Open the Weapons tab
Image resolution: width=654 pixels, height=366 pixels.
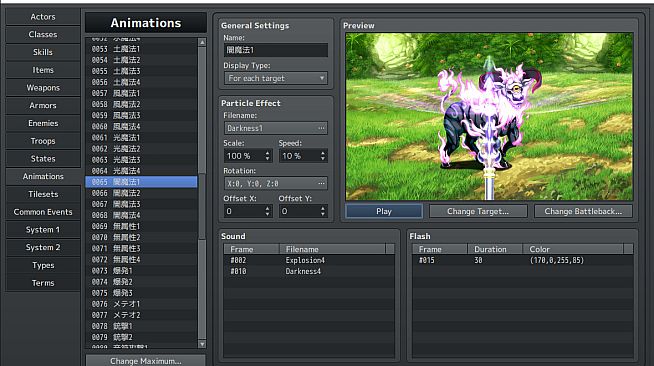[x=43, y=88]
